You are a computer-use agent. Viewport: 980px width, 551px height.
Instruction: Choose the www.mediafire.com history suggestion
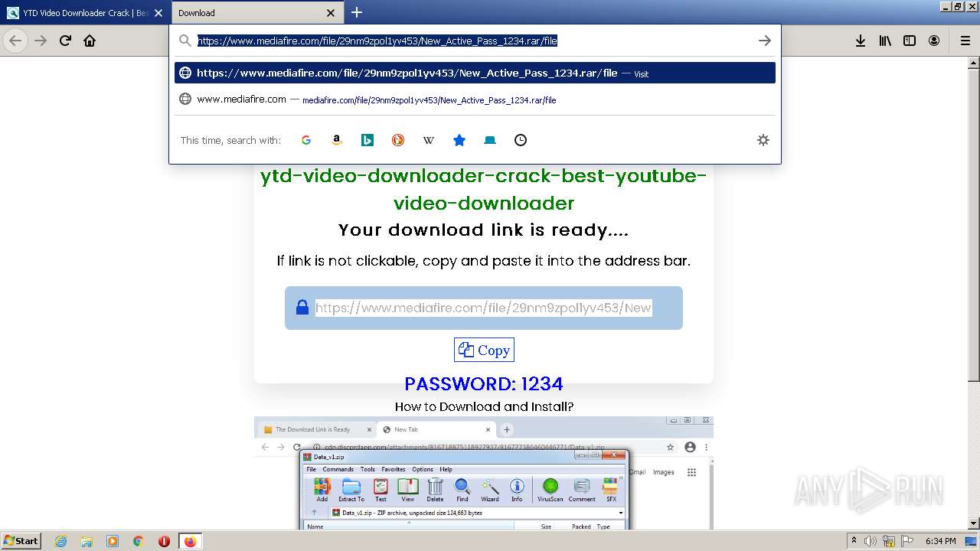(x=475, y=99)
